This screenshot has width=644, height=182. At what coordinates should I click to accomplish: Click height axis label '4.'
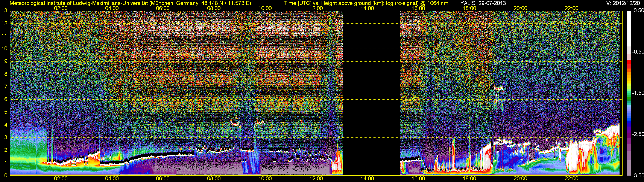(x=6, y=125)
